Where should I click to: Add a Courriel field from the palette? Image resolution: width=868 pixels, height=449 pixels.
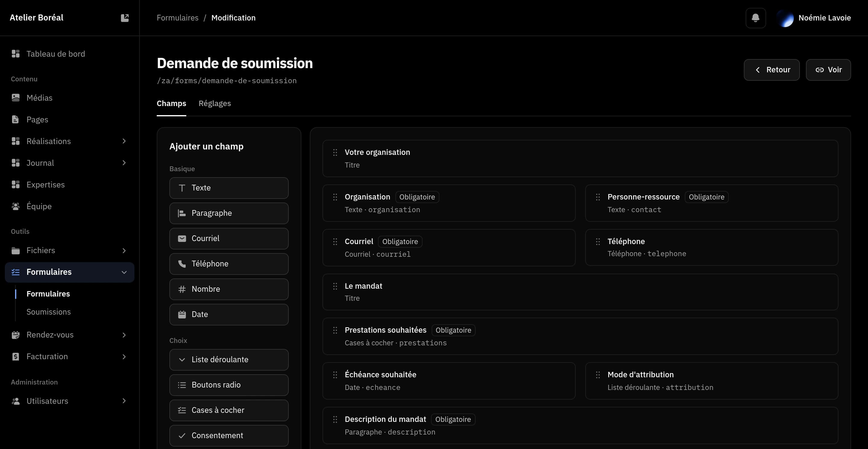[x=229, y=238]
